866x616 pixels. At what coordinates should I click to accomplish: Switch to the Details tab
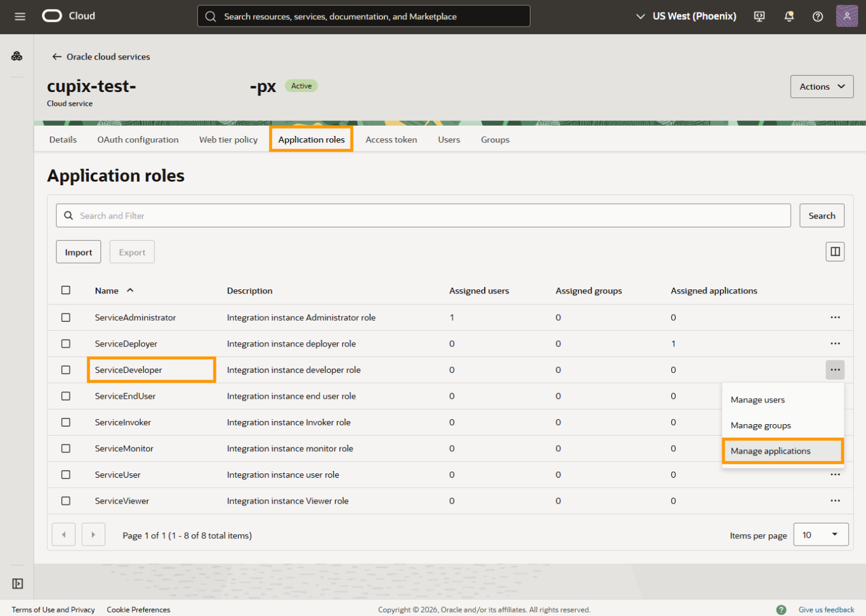63,140
